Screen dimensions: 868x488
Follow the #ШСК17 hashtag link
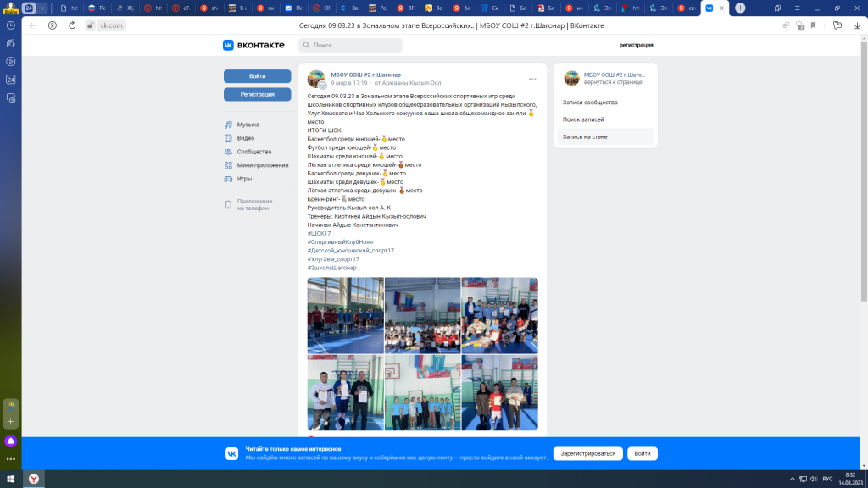319,233
